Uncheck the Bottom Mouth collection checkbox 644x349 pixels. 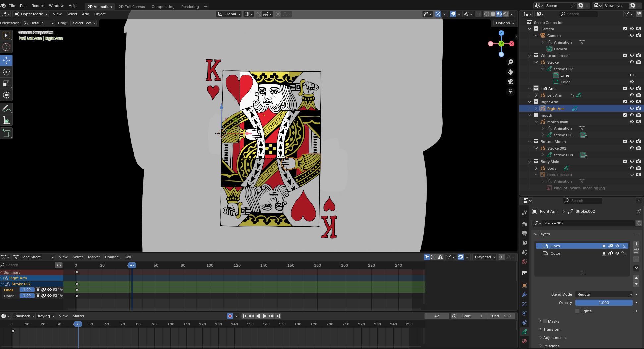625,141
